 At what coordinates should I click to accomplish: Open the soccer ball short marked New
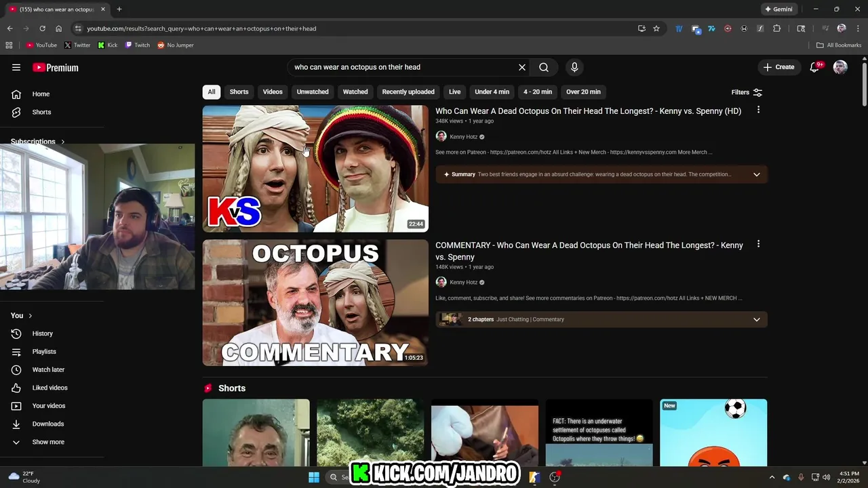click(713, 432)
